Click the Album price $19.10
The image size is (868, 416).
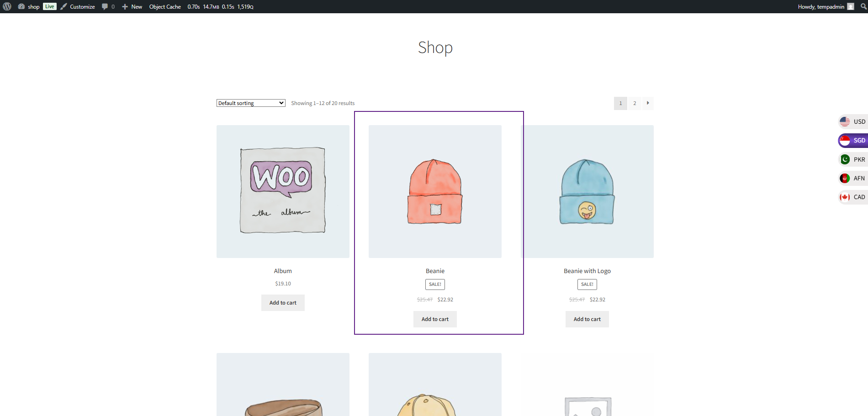(283, 284)
